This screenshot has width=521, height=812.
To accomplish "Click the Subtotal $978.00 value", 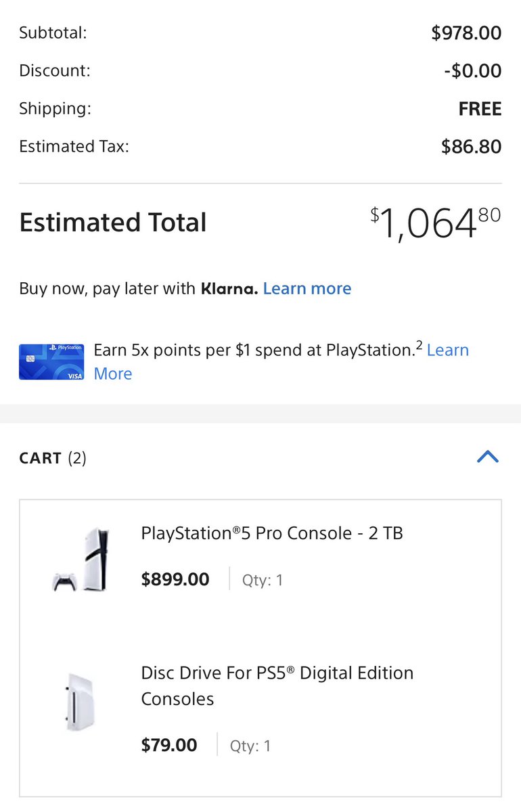I will 467,32.
